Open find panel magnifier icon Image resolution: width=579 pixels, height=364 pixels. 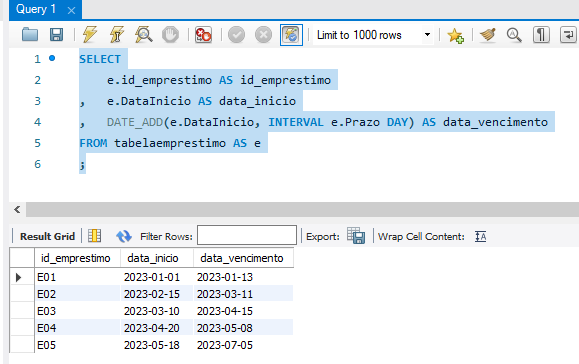[x=514, y=35]
